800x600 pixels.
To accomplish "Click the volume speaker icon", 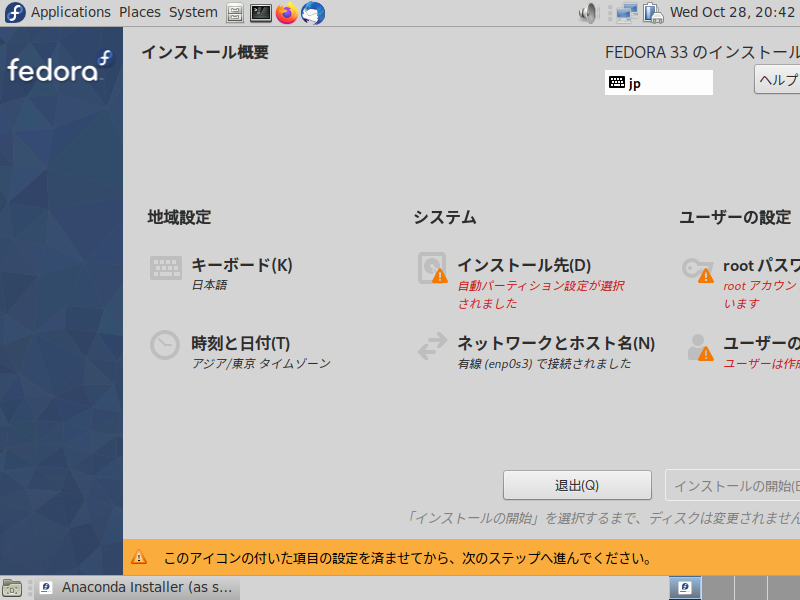I will point(589,13).
